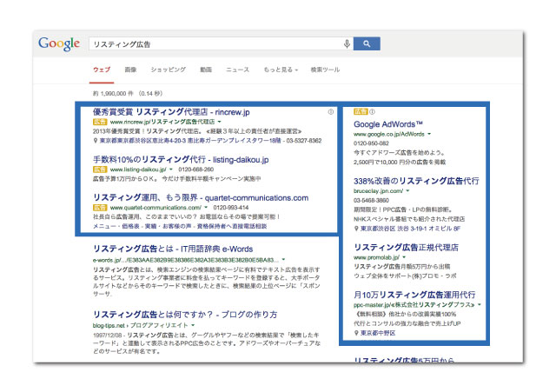Click map pin icon under rincrew ad

click(x=96, y=139)
